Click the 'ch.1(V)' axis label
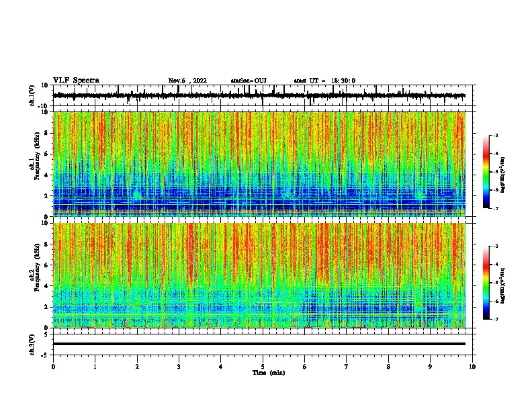The width and height of the screenshot is (532, 411). click(x=32, y=95)
